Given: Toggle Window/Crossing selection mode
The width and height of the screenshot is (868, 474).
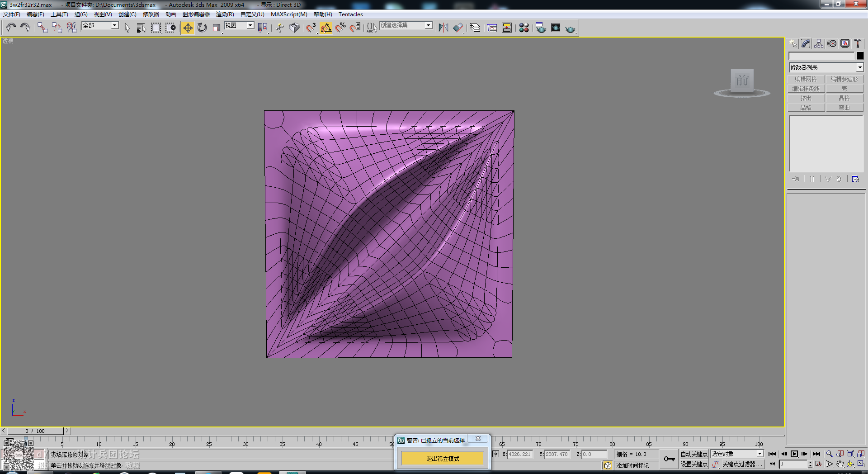Looking at the screenshot, I should 170,28.
